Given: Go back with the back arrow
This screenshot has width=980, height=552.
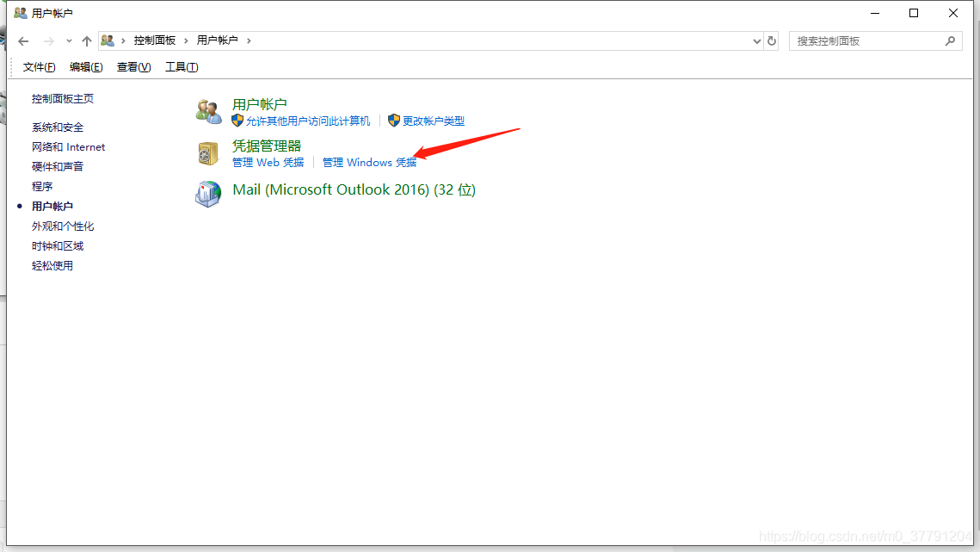Looking at the screenshot, I should [x=24, y=41].
